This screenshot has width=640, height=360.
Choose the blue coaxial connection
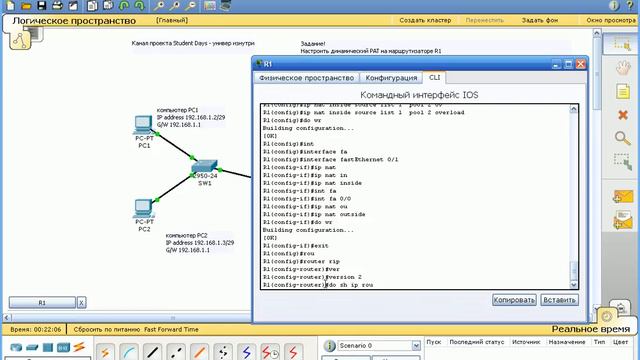click(247, 352)
